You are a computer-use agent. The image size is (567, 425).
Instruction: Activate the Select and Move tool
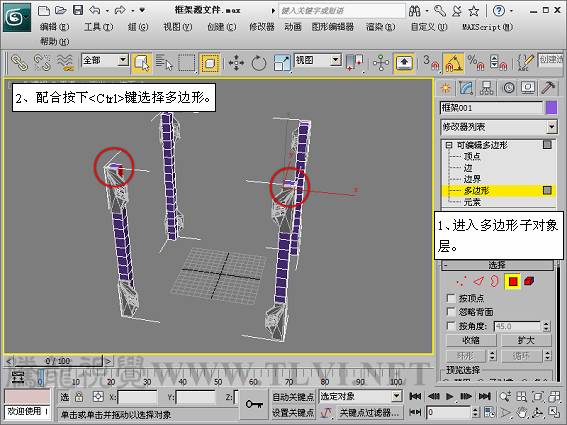(x=236, y=63)
